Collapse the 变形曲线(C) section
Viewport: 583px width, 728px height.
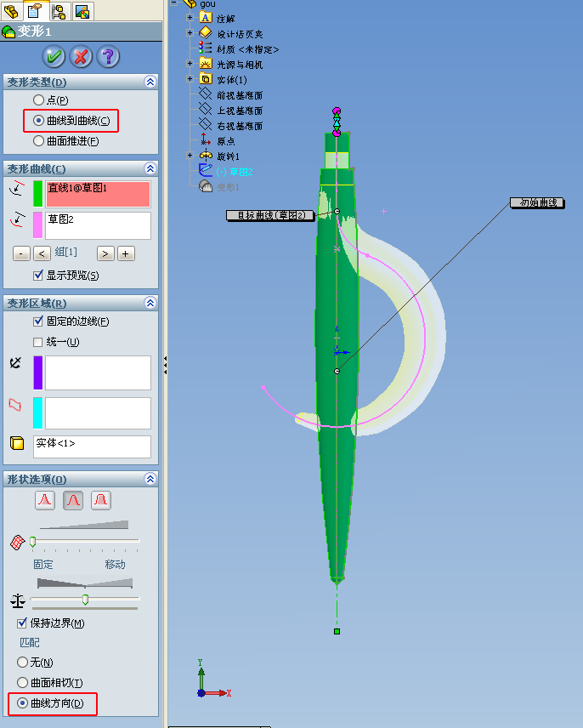point(150,168)
